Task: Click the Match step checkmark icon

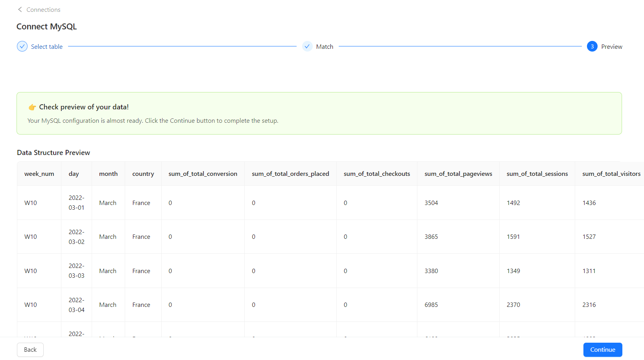Action: pos(307,46)
